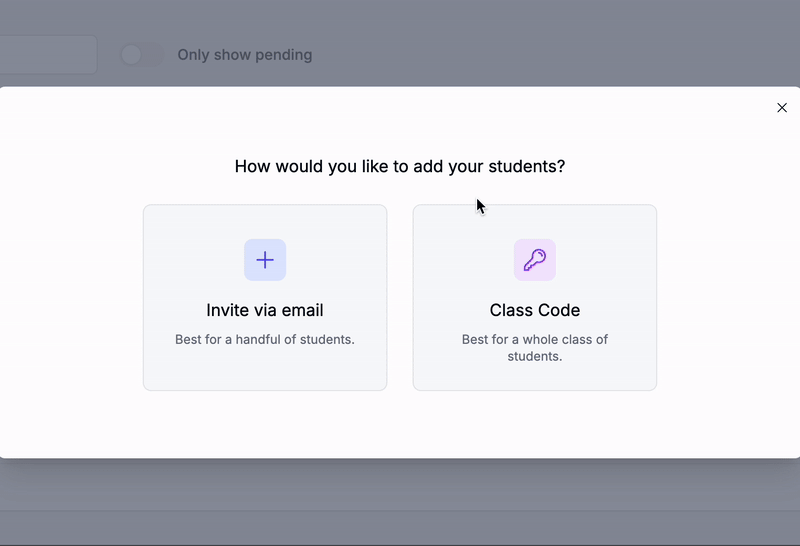Choose the Invite via email option card
The image size is (800, 546).
265,297
